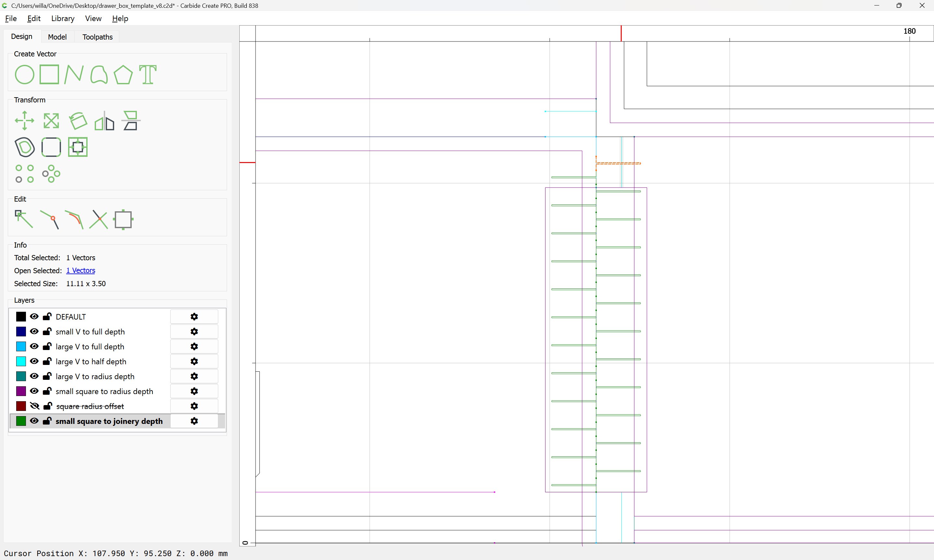Select the Rectangle vector tool

pyautogui.click(x=49, y=74)
